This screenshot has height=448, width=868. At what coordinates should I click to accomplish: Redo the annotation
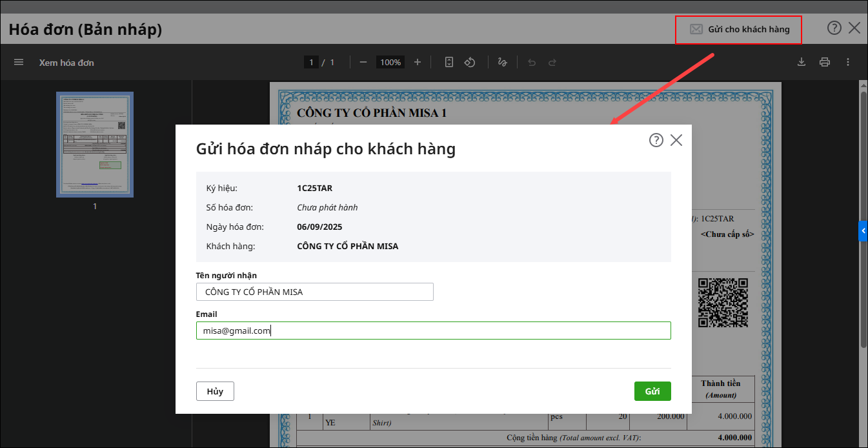pyautogui.click(x=552, y=62)
